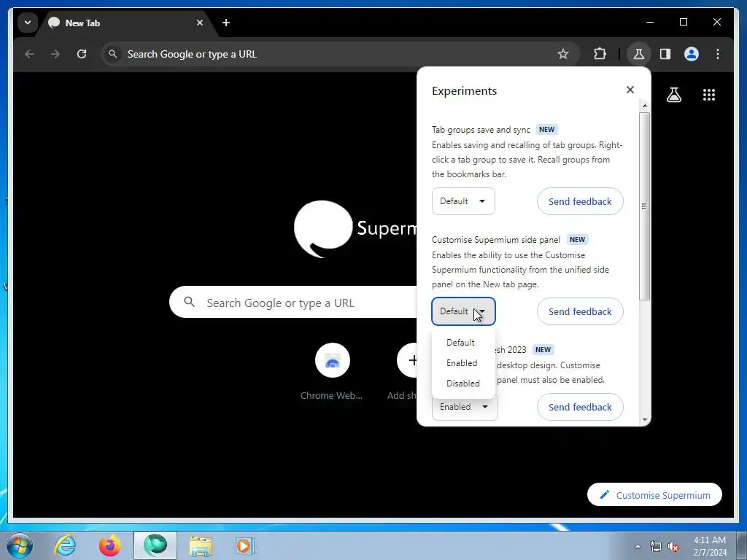Click the network tray icon
The height and width of the screenshot is (560, 747).
coord(656,547)
